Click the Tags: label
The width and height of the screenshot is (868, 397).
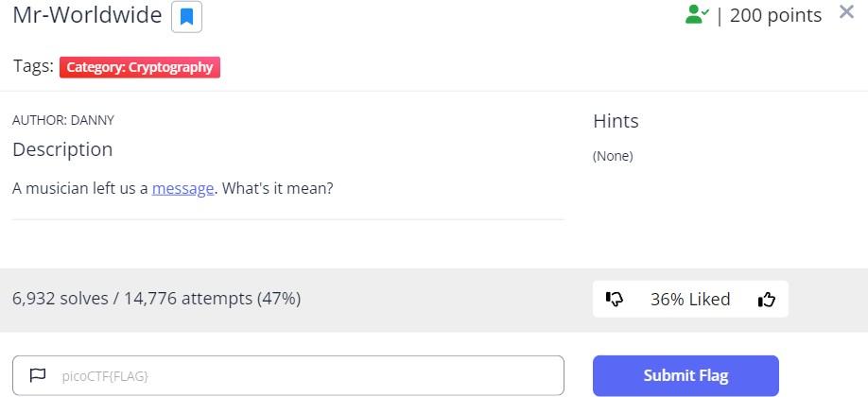point(33,66)
